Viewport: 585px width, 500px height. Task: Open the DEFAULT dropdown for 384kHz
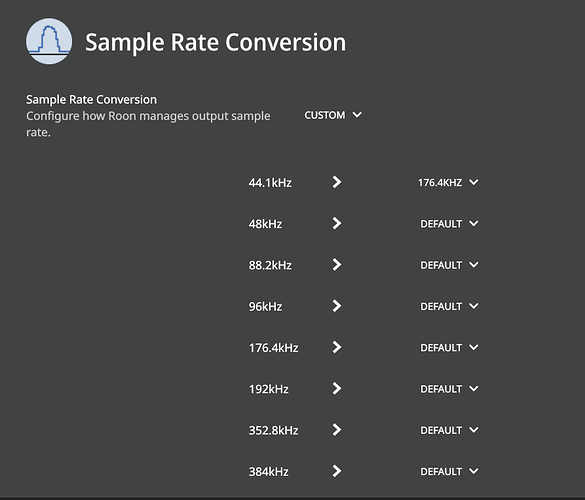click(449, 472)
